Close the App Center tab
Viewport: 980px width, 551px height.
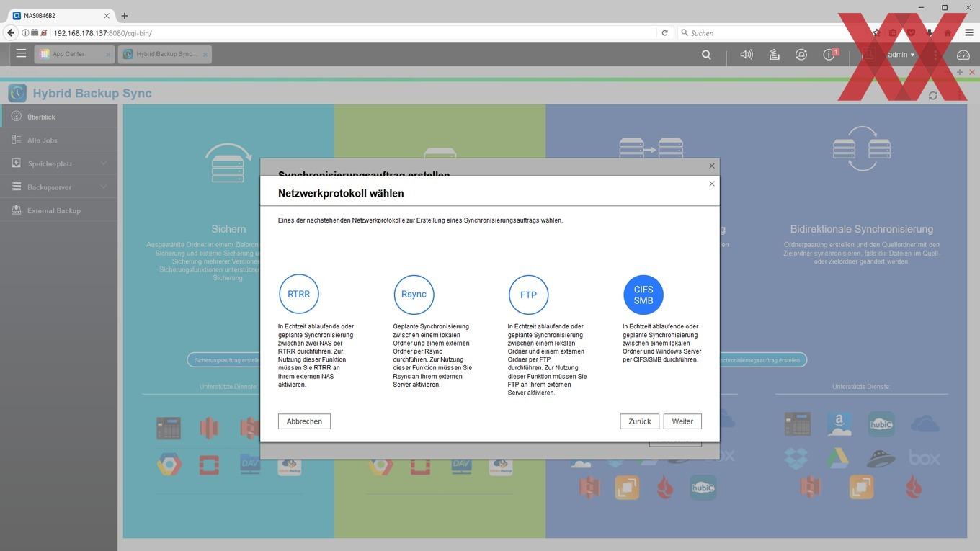point(108,55)
